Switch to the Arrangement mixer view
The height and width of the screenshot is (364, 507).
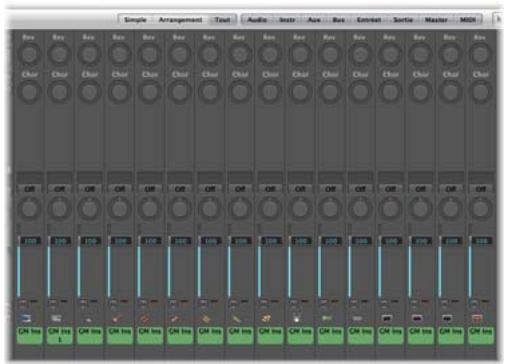pos(180,20)
